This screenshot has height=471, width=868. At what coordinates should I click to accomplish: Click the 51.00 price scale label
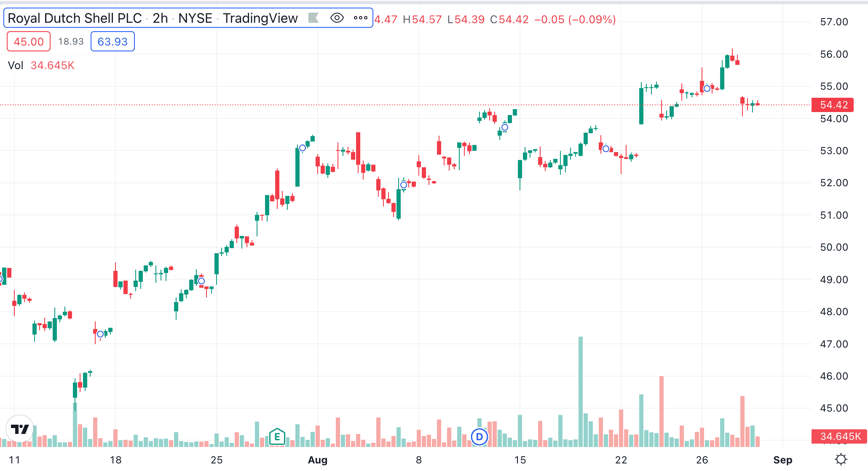(834, 215)
